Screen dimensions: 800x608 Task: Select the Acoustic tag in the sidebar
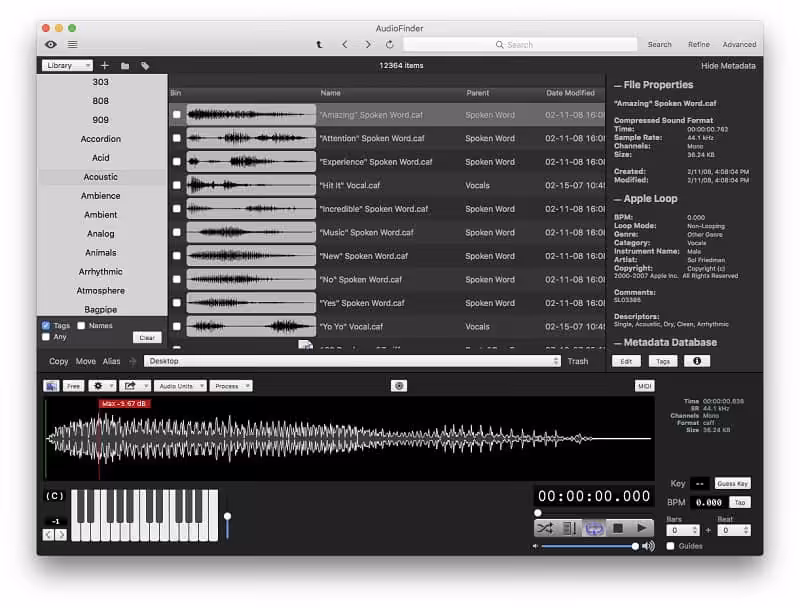click(101, 176)
